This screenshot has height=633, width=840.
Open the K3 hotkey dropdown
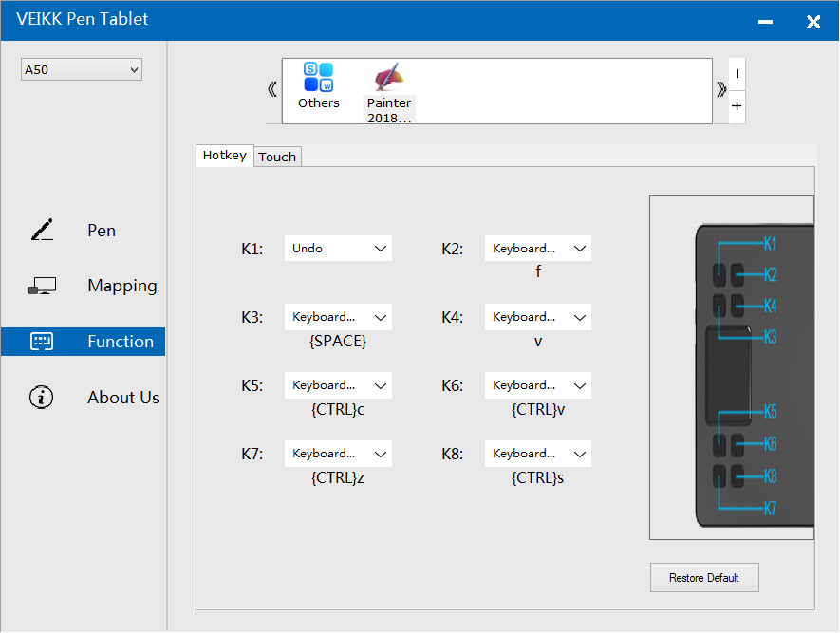pyautogui.click(x=338, y=317)
